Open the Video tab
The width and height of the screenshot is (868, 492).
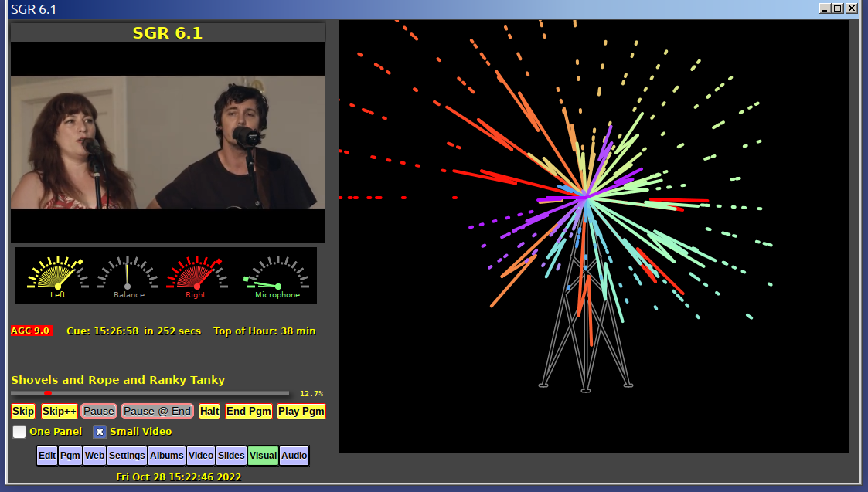(x=201, y=456)
